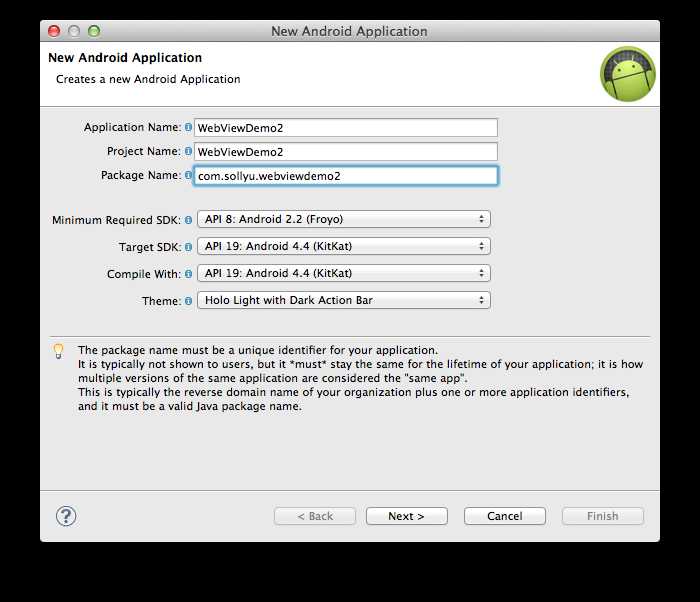Click the disabled Finish button
This screenshot has height=602, width=700.
click(x=603, y=516)
